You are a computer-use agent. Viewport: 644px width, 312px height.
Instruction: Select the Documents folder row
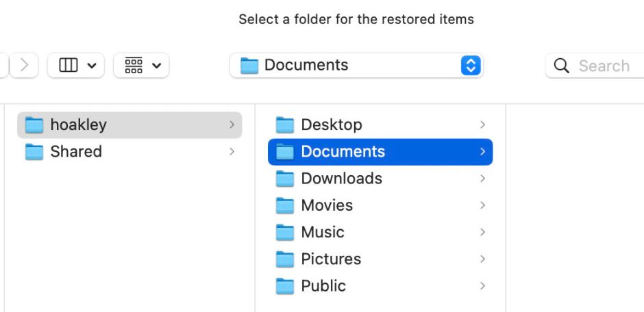tap(380, 152)
